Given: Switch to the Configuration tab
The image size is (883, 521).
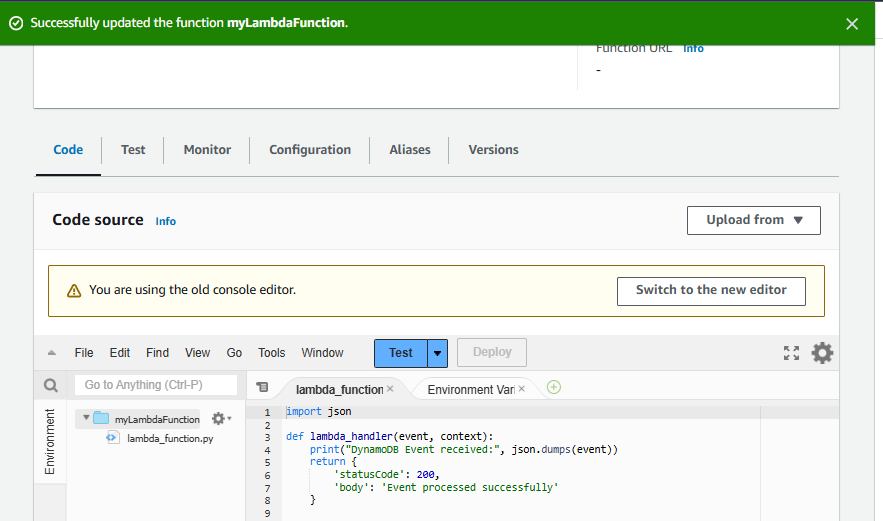Looking at the screenshot, I should [x=310, y=150].
